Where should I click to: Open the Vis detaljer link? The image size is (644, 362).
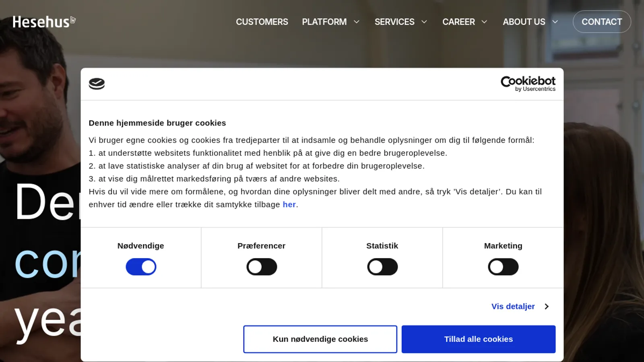pyautogui.click(x=513, y=306)
